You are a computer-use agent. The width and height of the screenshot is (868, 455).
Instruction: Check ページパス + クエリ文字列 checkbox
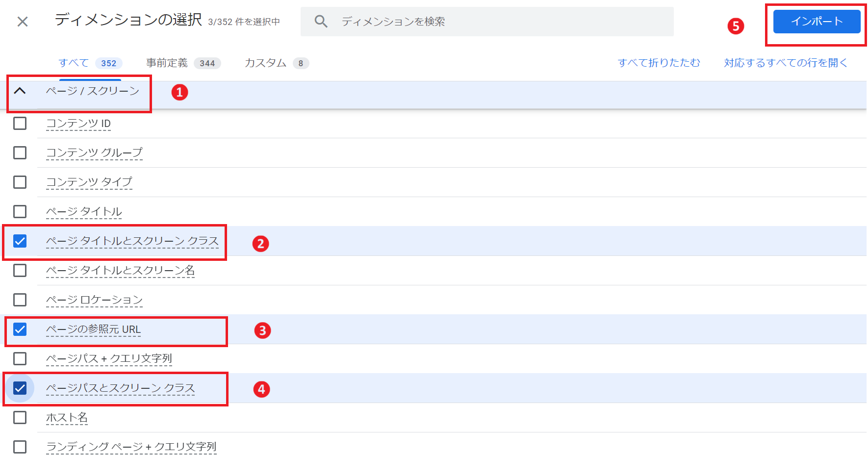coord(20,358)
